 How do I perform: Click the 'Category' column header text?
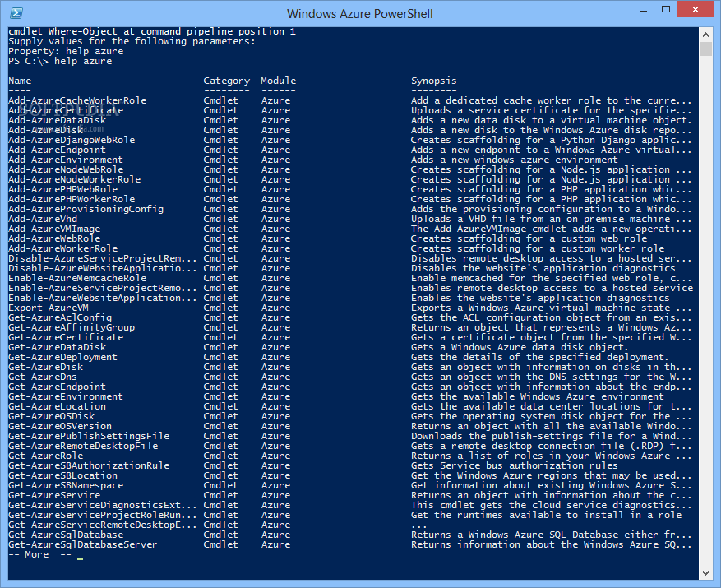(x=227, y=81)
